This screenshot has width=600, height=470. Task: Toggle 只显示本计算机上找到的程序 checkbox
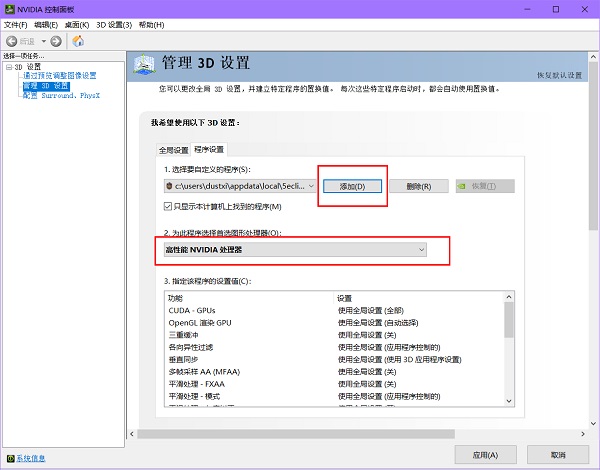point(167,206)
